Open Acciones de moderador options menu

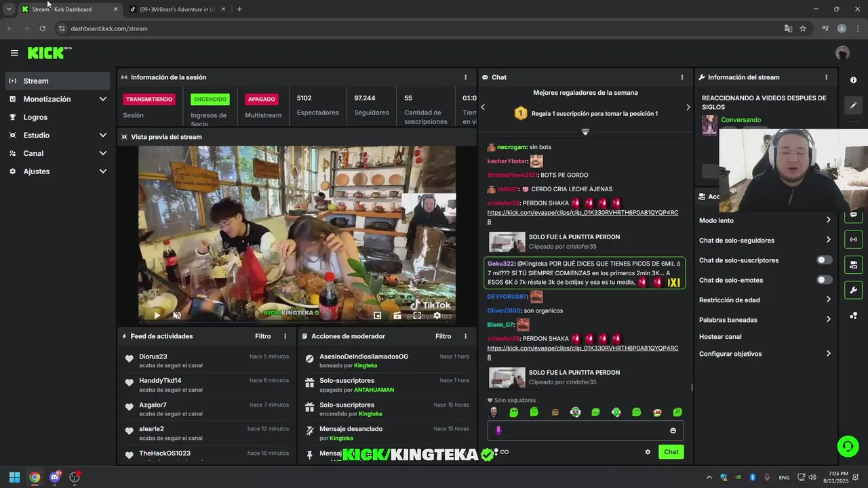[465, 336]
